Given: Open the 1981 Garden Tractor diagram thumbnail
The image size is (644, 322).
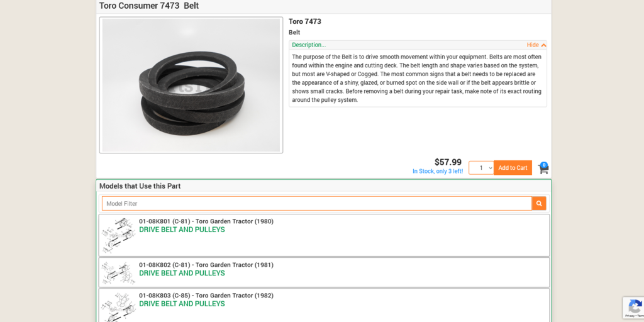Looking at the screenshot, I should (x=119, y=273).
